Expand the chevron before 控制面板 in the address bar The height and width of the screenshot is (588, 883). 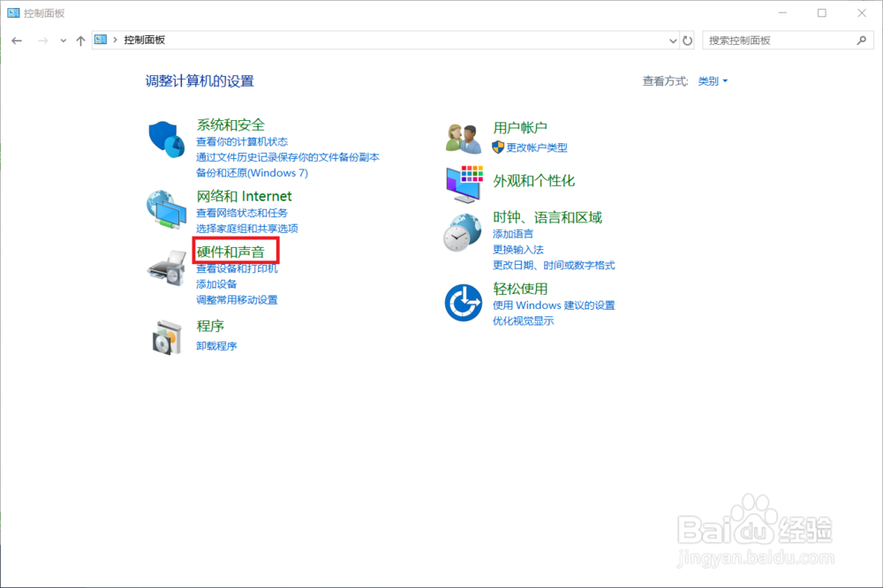pyautogui.click(x=115, y=40)
